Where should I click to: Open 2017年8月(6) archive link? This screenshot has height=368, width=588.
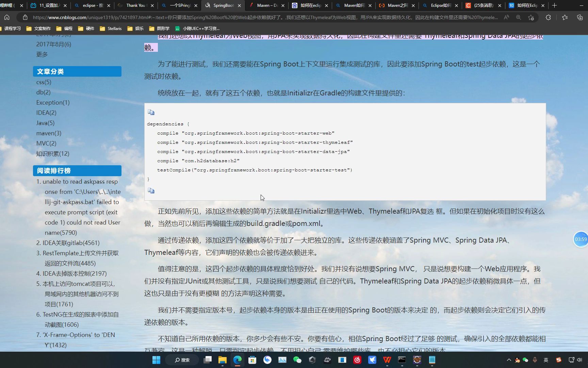[x=54, y=44]
